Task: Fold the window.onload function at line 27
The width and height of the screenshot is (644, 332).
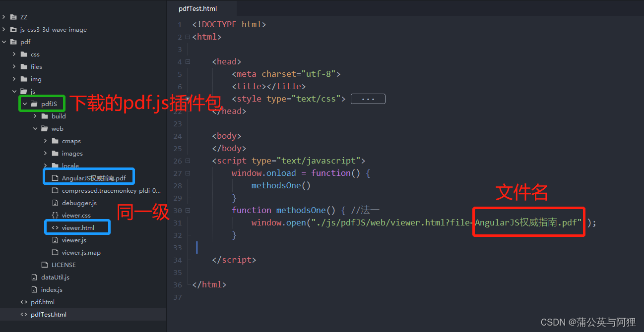Action: click(x=188, y=173)
